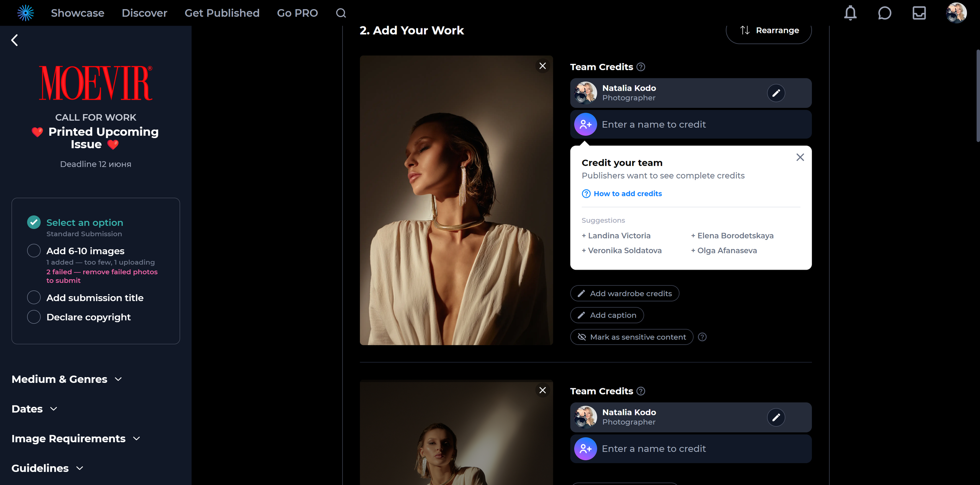Select the Declare copyright step circle
980x485 pixels.
click(34, 317)
